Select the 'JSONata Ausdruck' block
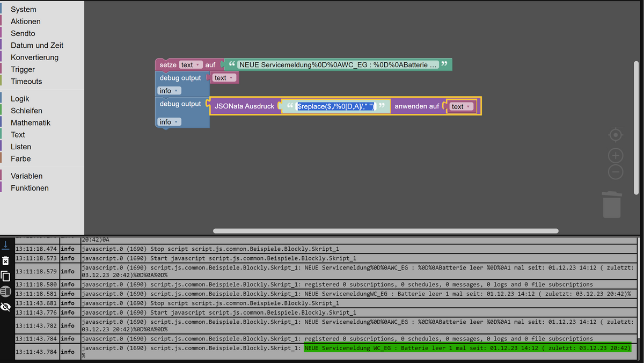Image resolution: width=644 pixels, height=363 pixels. [244, 106]
